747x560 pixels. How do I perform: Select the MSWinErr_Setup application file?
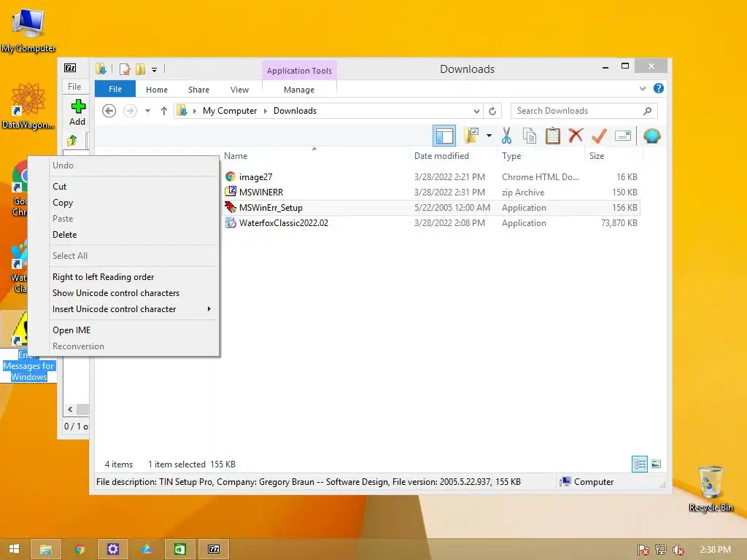(431, 208)
